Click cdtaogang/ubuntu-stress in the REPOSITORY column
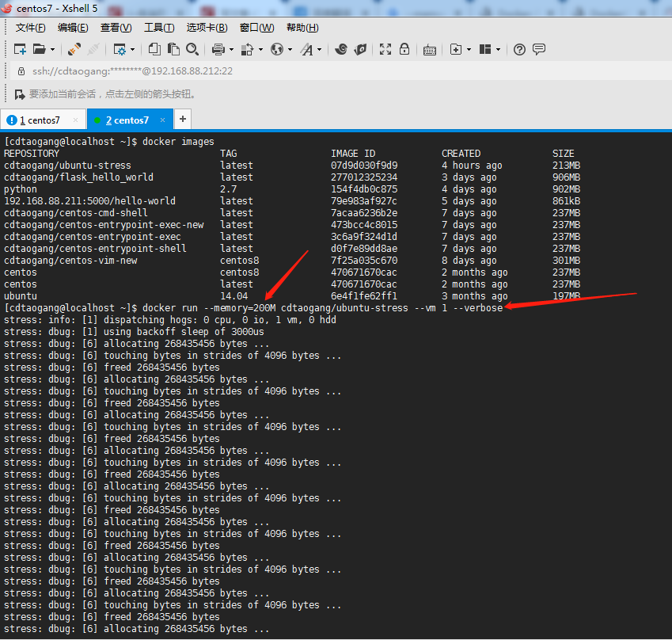The image size is (672, 640). tap(67, 166)
